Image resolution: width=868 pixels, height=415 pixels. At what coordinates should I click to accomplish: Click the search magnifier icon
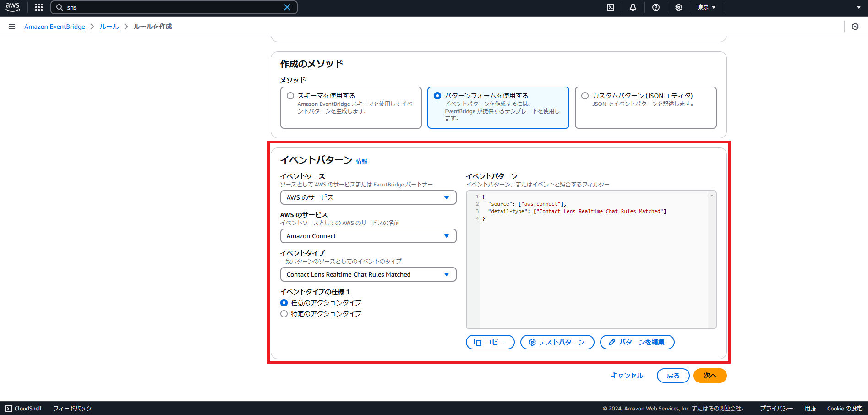click(x=60, y=7)
